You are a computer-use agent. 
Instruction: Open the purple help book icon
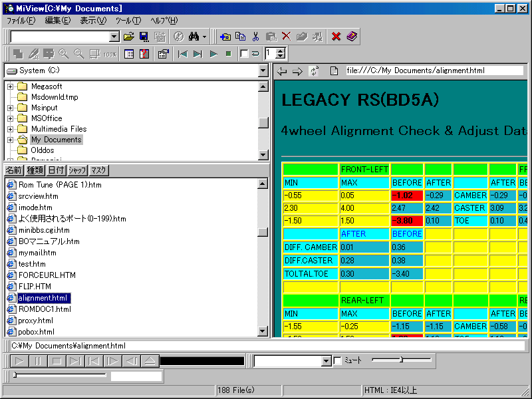pyautogui.click(x=352, y=37)
